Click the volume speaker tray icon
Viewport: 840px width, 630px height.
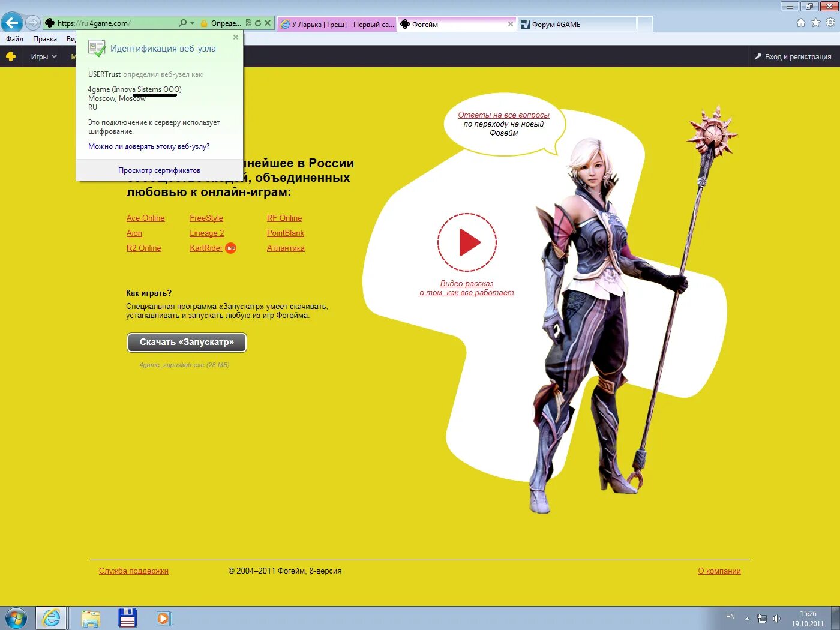(x=776, y=618)
